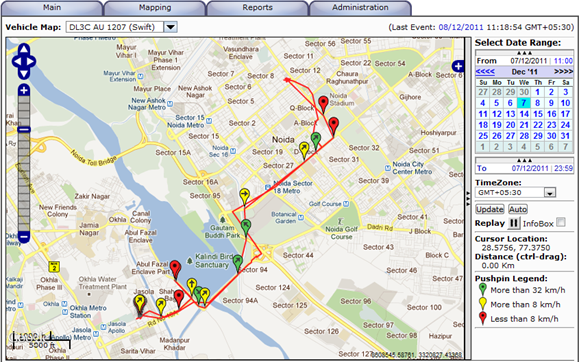The width and height of the screenshot is (579, 362).
Task: Pause the route replay
Action: (x=513, y=223)
